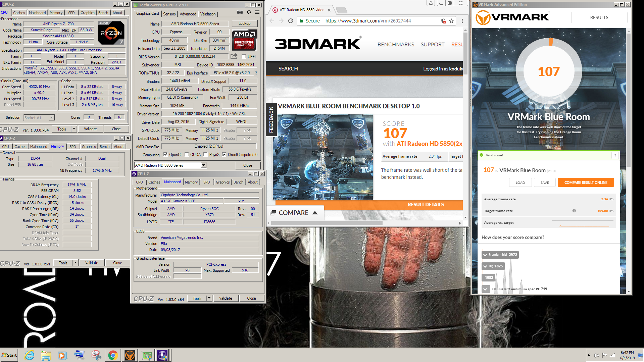
Task: Open Tools dropdown arrow in CPU-Z Mainboard window
Action: pos(209,298)
